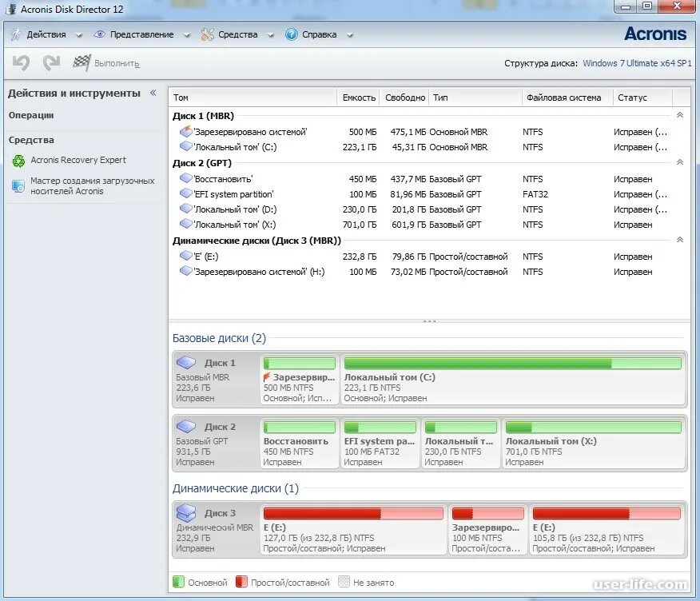The height and width of the screenshot is (601, 700).
Task: Click the Динамические диски (1) heading
Action: click(x=236, y=488)
